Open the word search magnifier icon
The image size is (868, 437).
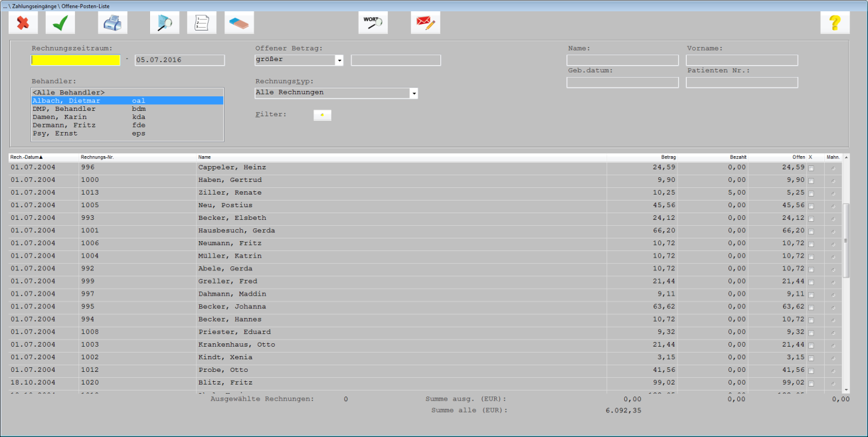[373, 23]
